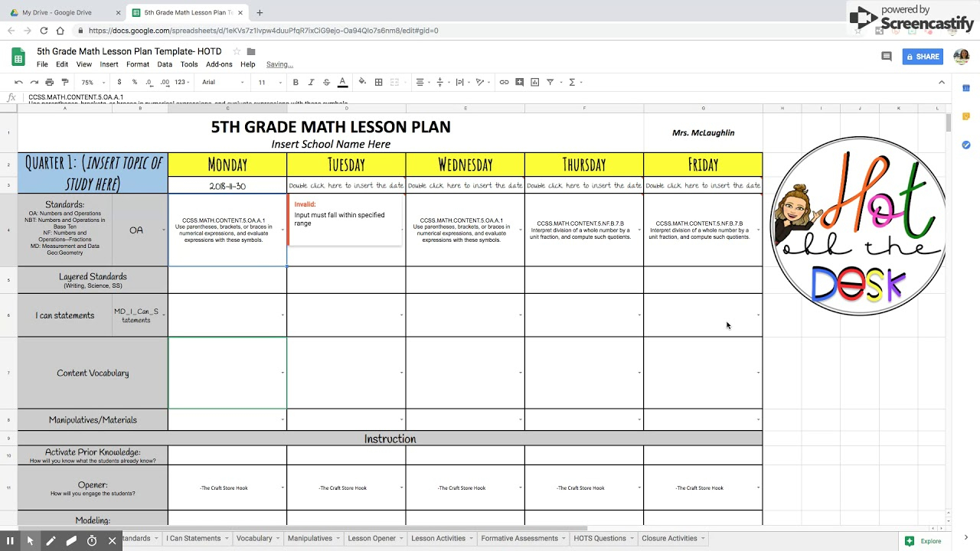Open vertical align options
Screen dimensions: 980x551
pos(442,82)
